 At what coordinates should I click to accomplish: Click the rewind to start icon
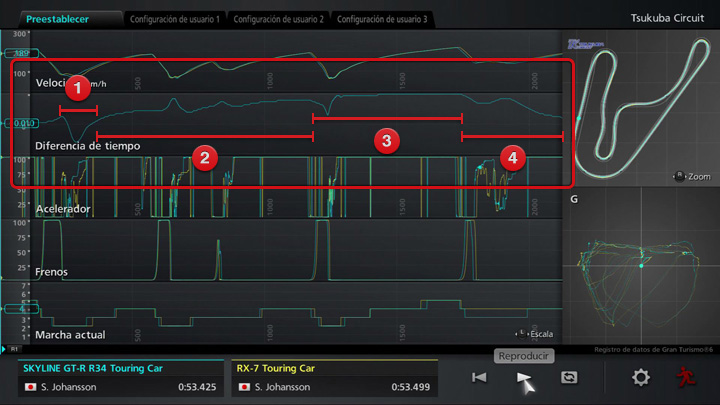(x=480, y=377)
